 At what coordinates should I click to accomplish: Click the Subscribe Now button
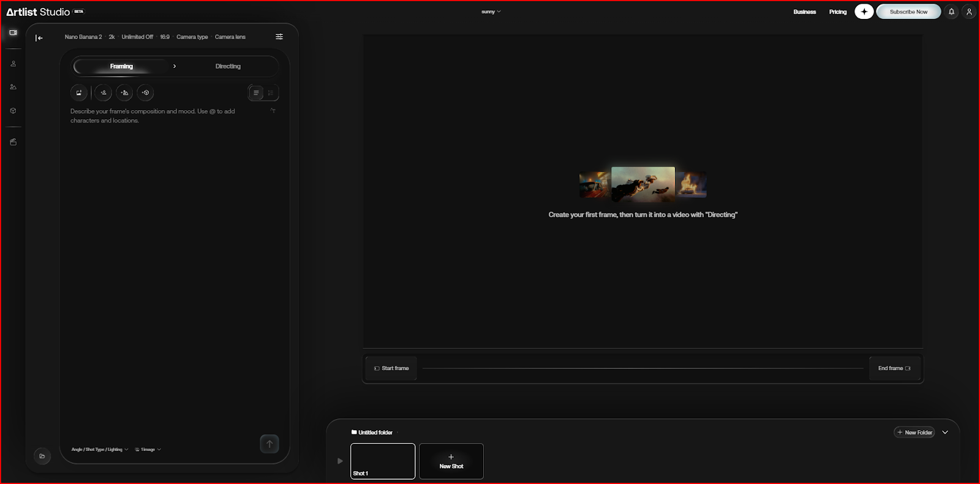pos(908,12)
